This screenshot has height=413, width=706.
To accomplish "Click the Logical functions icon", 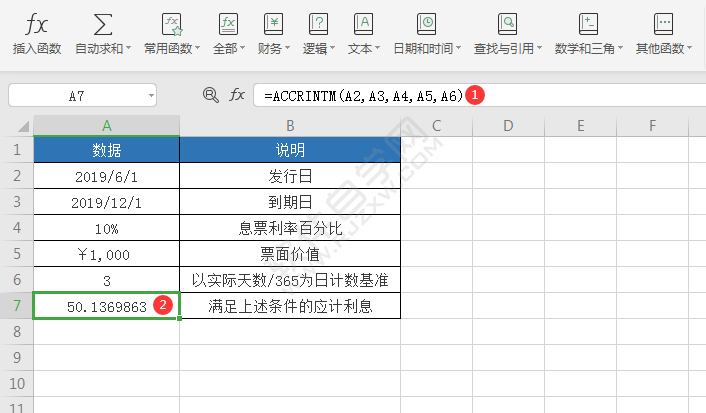I will pos(318,24).
